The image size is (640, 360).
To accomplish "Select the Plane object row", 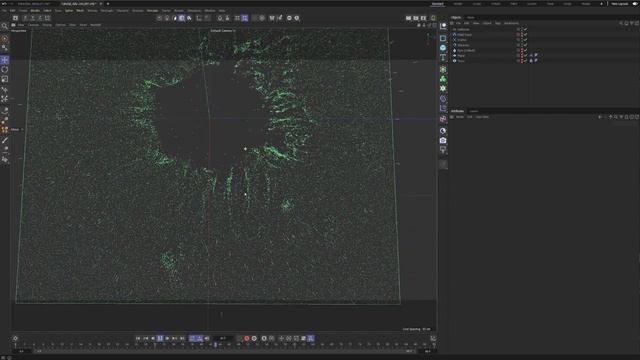I will (x=460, y=56).
